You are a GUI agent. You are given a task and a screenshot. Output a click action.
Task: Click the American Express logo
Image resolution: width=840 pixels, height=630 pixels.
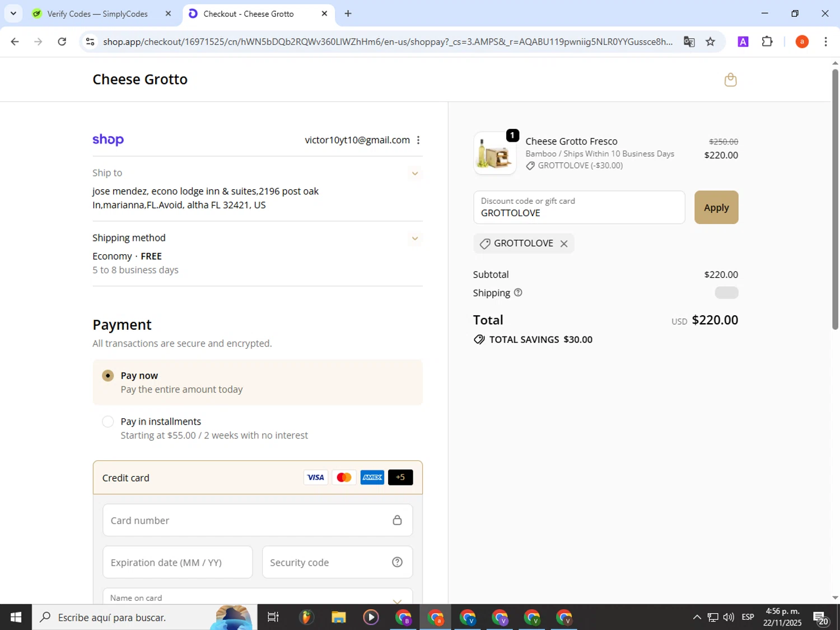tap(372, 477)
